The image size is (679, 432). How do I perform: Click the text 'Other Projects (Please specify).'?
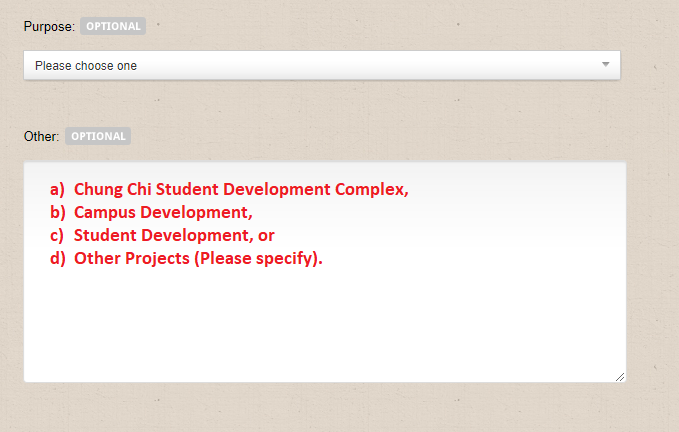pos(198,258)
